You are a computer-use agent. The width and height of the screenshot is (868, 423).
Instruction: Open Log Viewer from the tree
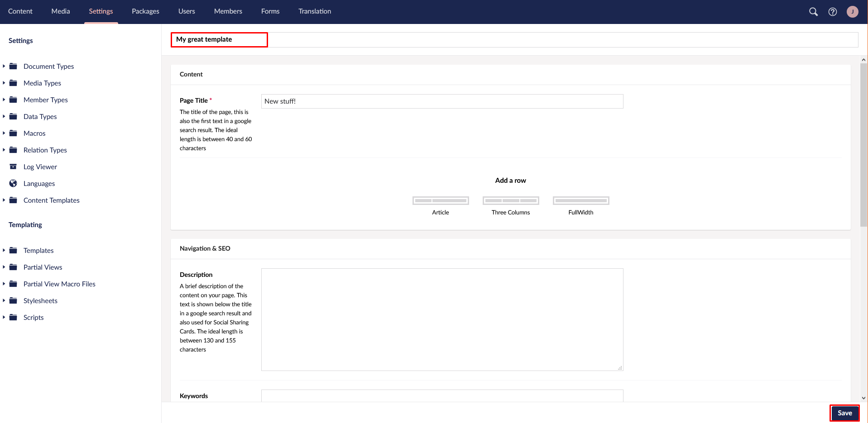point(40,167)
